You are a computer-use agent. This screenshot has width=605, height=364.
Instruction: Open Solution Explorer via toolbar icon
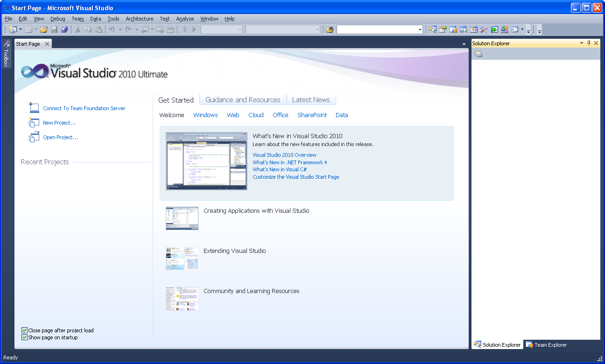tap(433, 29)
